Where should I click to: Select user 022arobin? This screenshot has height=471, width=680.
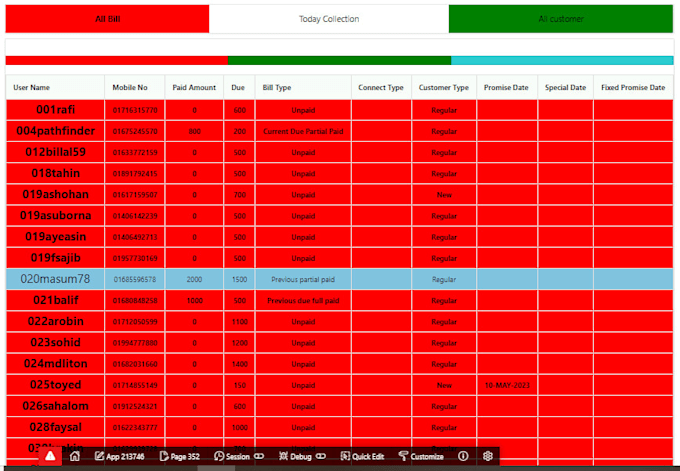[56, 321]
